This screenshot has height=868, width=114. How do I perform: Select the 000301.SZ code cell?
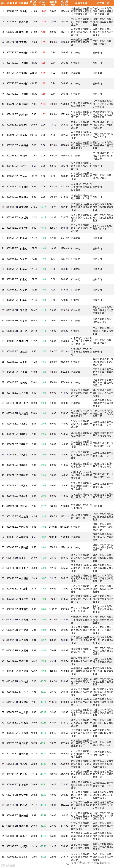point(12,218)
